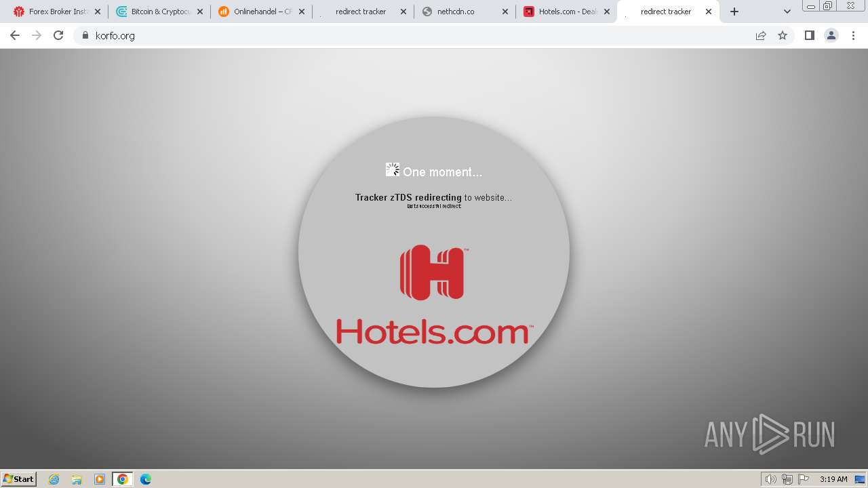868x488 pixels.
Task: Click the loading spinner icon
Action: point(392,169)
